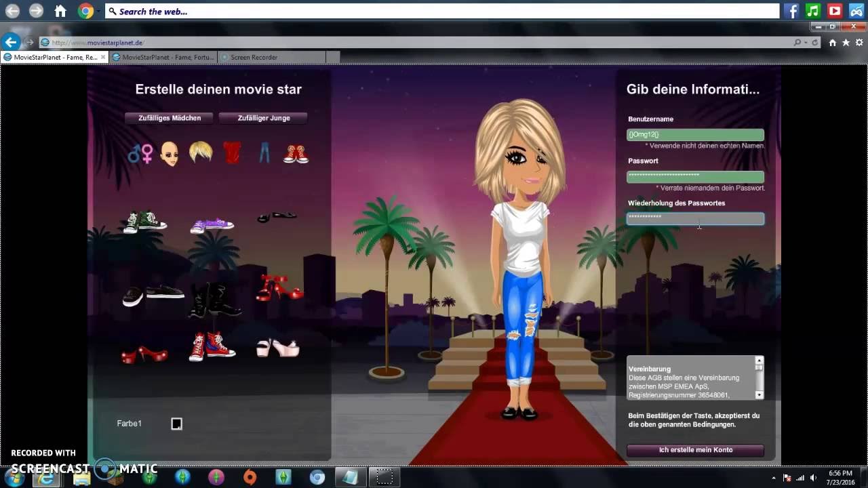This screenshot has width=868, height=488.
Task: Open the browser settings gear icon
Action: click(859, 42)
